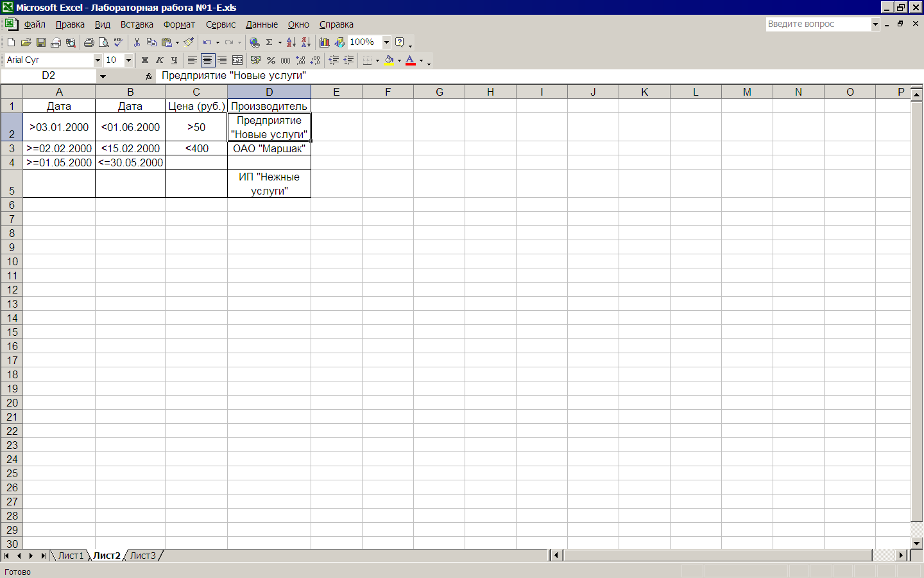Toggle underline formatting Ч

(x=174, y=60)
